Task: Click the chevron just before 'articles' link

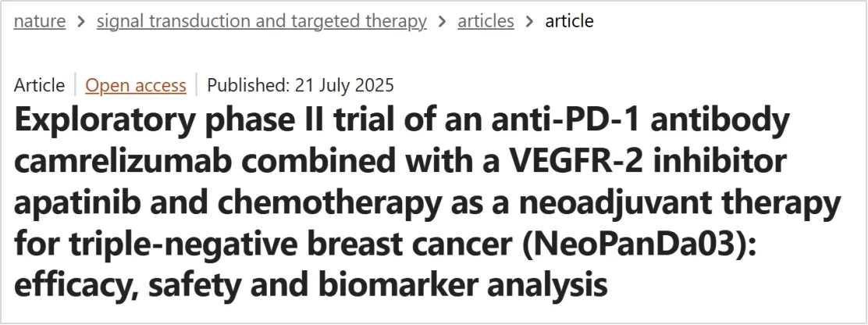Action: (443, 22)
